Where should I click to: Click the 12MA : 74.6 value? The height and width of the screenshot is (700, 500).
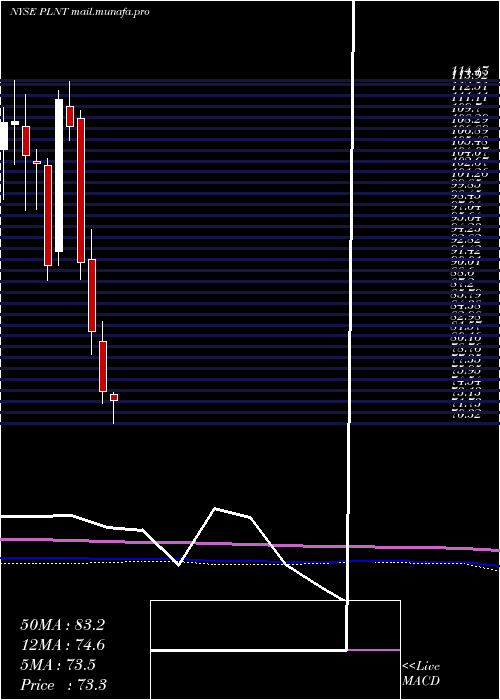(62, 645)
